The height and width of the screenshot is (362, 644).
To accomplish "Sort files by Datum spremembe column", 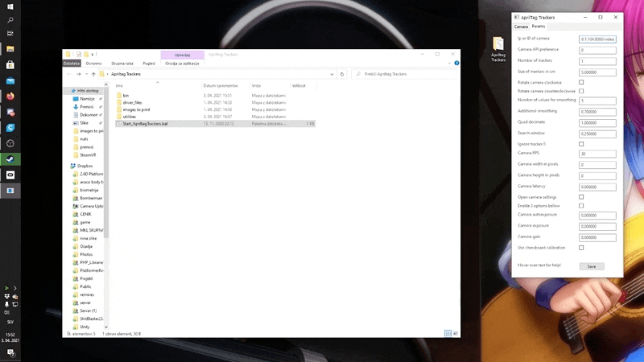I will 225,86.
